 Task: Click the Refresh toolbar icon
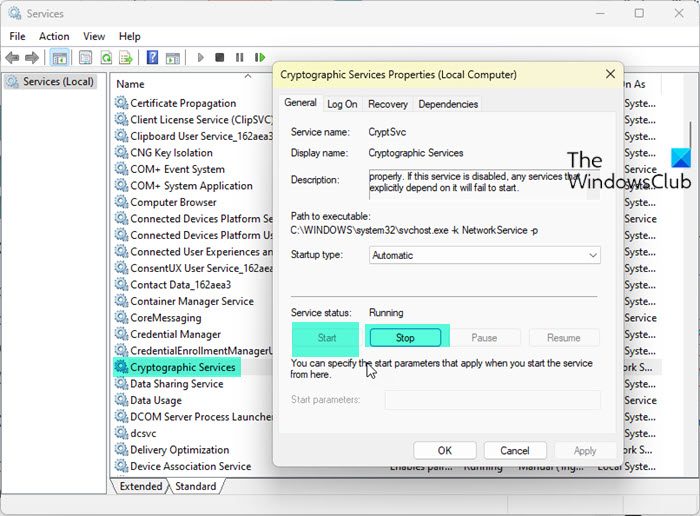106,58
